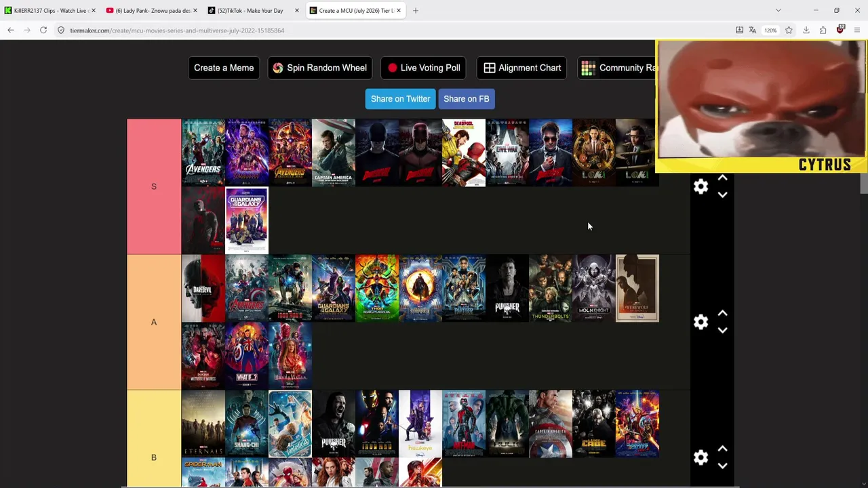868x488 pixels.
Task: Select the Ant-Man poster
Action: click(464, 424)
